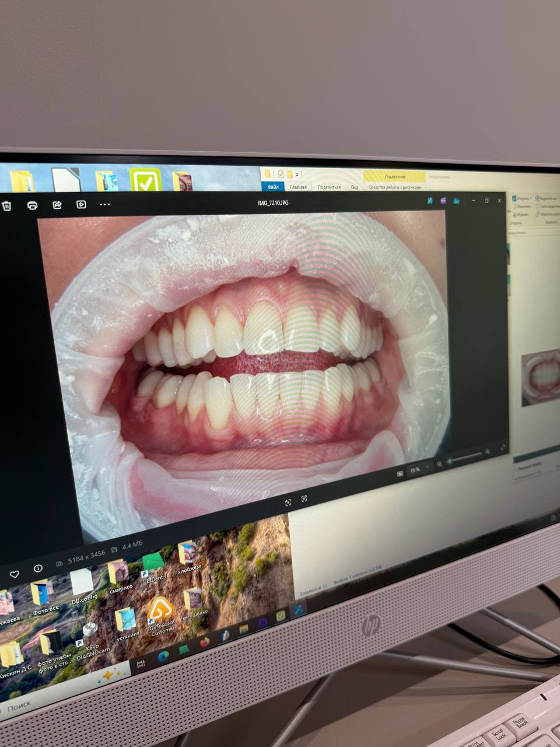This screenshot has width=560, height=747.
Task: Open GoToAssist Customer shortcut
Action: pyautogui.click(x=161, y=616)
